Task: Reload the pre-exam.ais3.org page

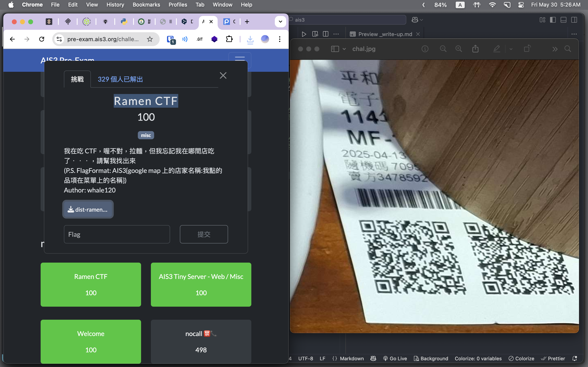Action: [x=42, y=39]
